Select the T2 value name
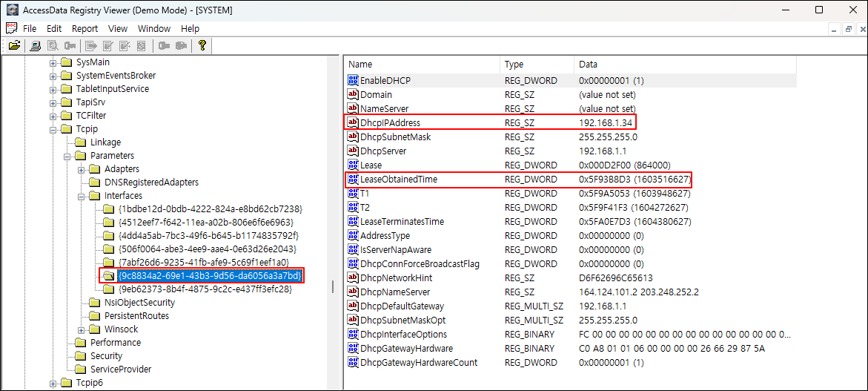Viewport: 868px width, 391px height. point(365,207)
